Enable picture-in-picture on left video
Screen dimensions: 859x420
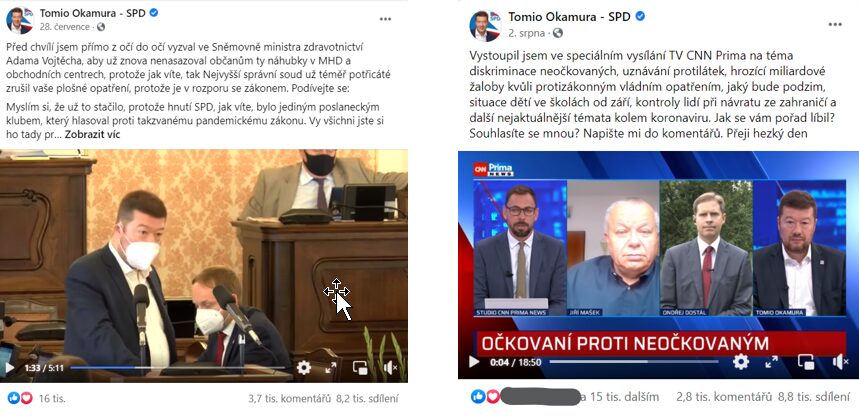360,368
